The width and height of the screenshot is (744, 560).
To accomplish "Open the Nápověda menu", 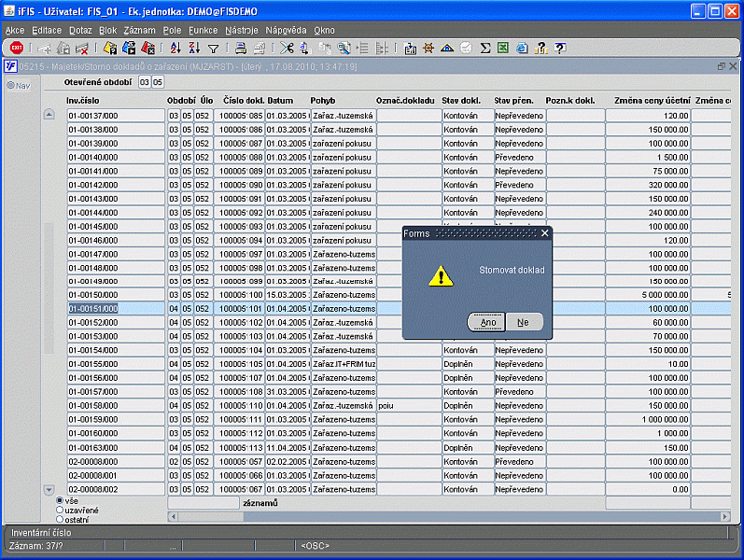I will (286, 31).
